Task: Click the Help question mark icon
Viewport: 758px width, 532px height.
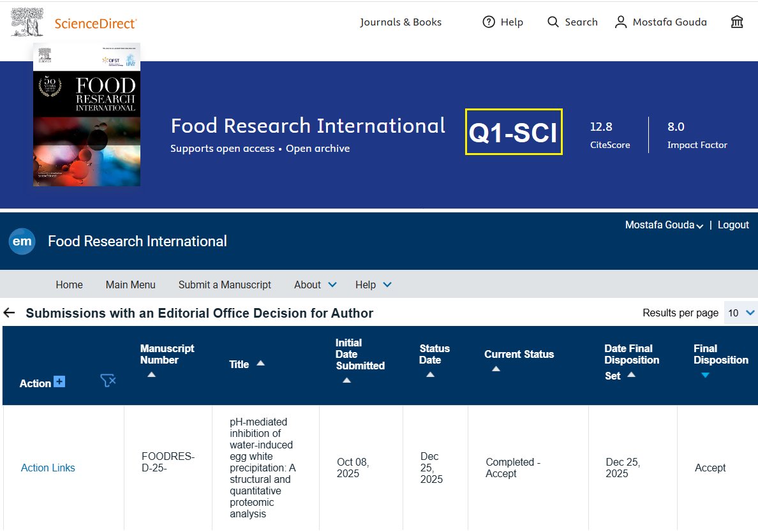Action: pos(489,22)
